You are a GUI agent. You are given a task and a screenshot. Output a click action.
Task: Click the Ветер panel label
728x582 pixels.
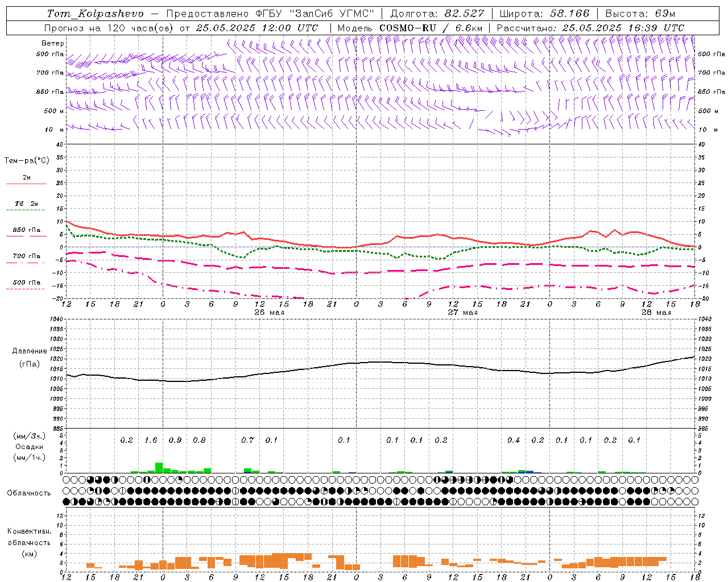point(53,43)
